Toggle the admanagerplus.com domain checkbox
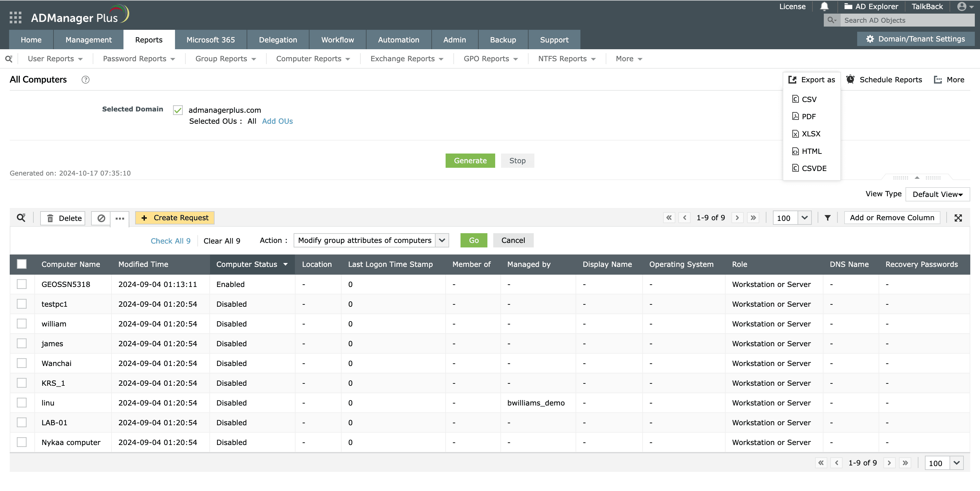This screenshot has height=491, width=980. (178, 110)
